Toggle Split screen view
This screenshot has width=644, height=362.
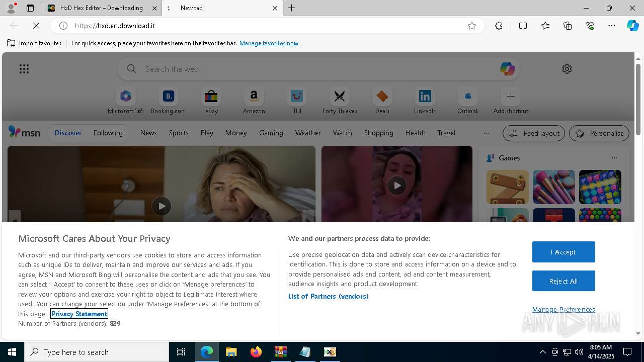click(523, 26)
